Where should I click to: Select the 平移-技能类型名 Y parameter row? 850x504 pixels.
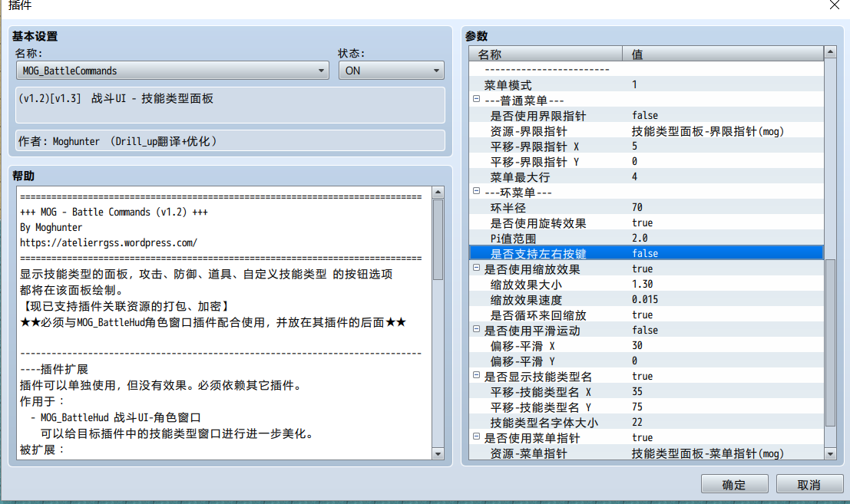point(647,407)
